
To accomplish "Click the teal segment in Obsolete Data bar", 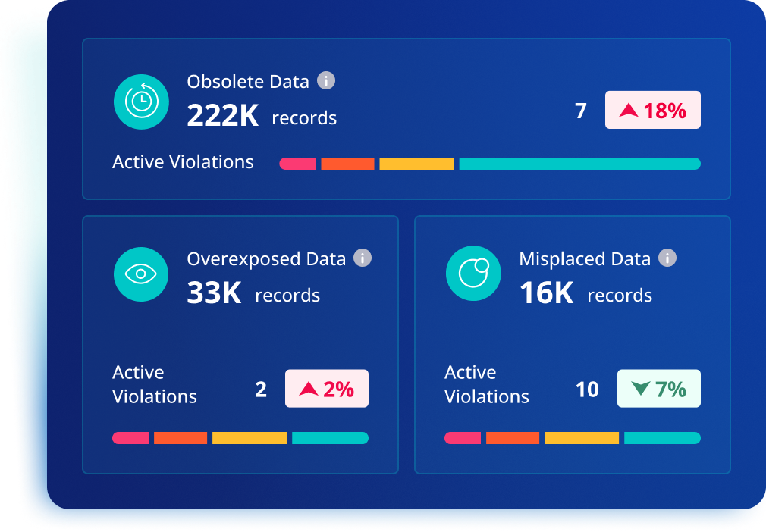I will (580, 164).
